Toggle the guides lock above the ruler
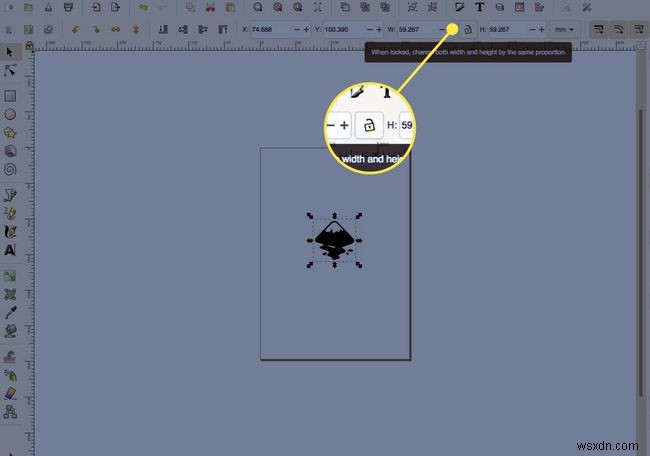 29,45
